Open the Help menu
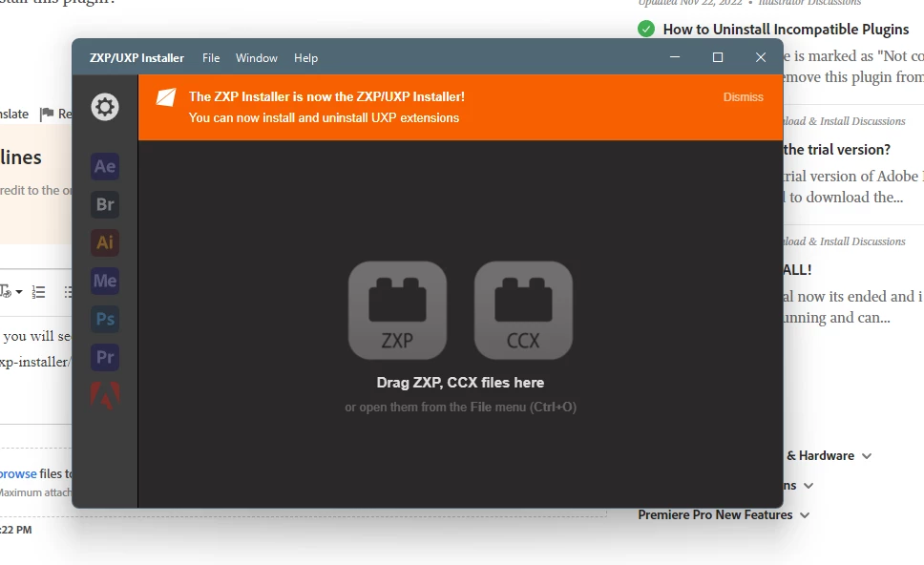Viewport: 924px width, 565px height. [305, 57]
